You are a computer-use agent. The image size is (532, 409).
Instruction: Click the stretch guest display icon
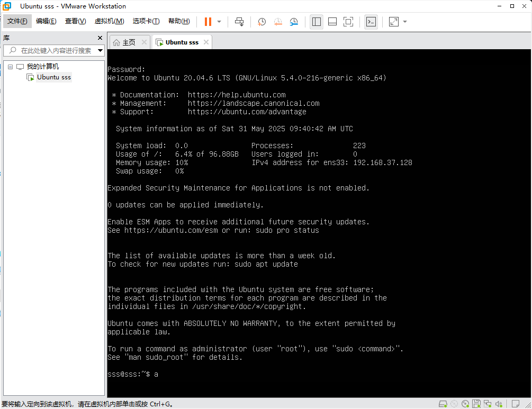[x=393, y=22]
